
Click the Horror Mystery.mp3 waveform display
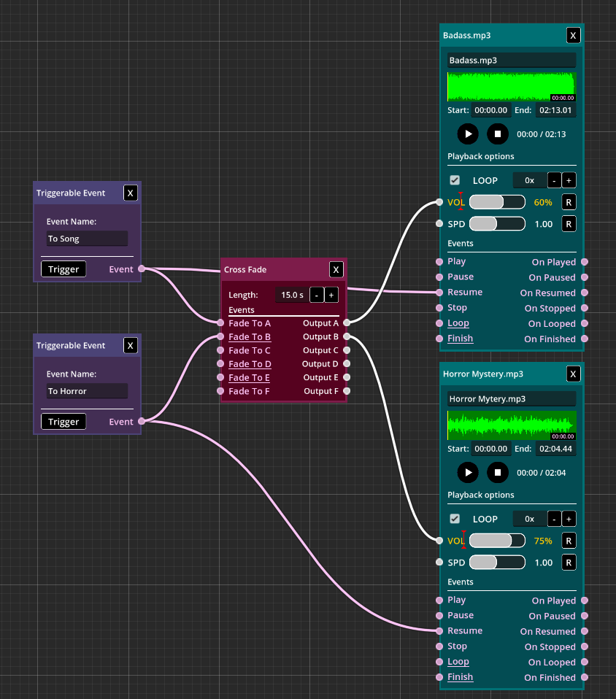(x=511, y=425)
